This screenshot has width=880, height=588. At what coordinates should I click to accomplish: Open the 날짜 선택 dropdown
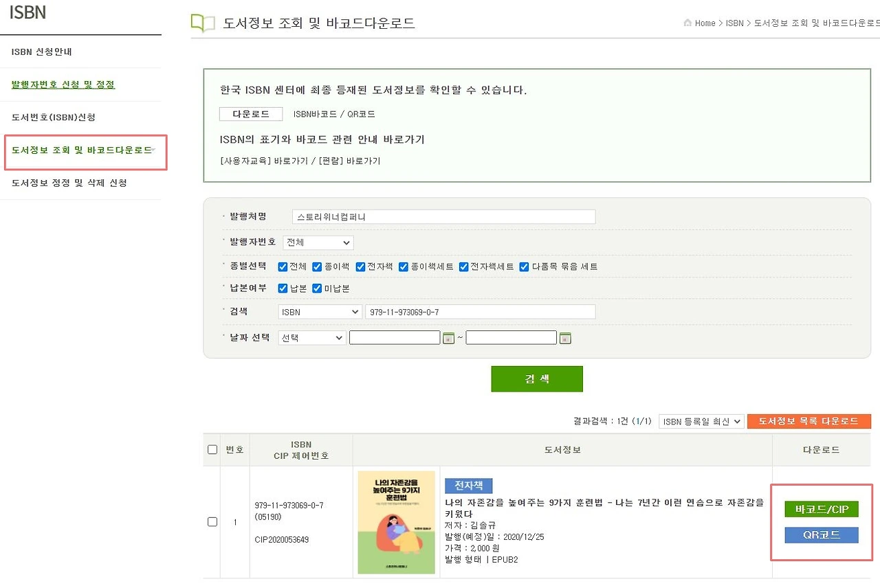click(x=311, y=337)
